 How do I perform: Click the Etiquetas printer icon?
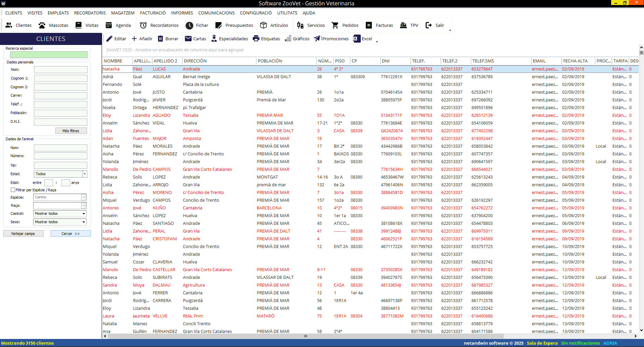point(256,39)
